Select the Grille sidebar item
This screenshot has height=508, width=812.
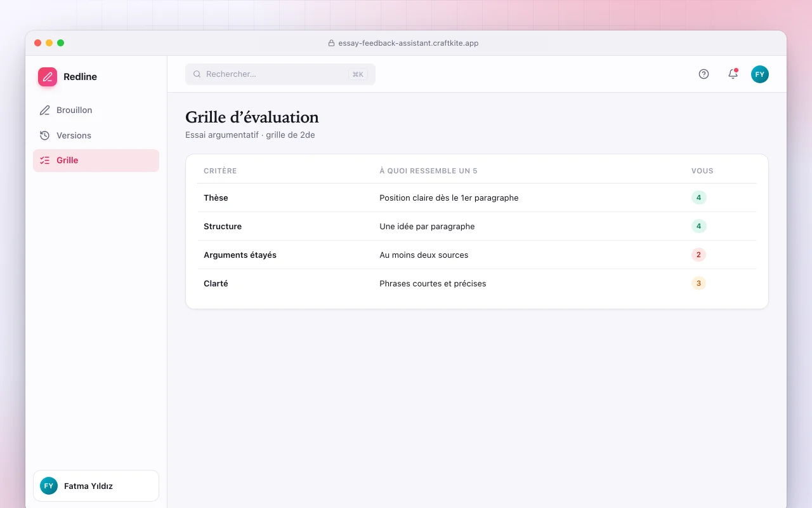(96, 161)
